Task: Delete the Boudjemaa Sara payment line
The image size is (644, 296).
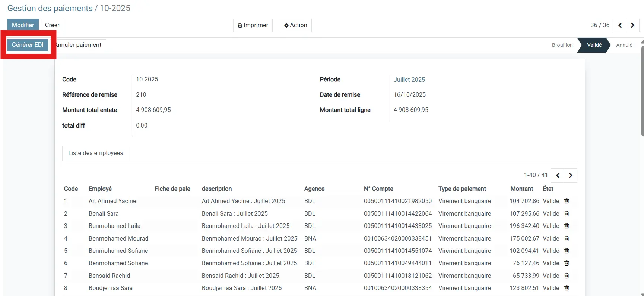Action: point(567,288)
